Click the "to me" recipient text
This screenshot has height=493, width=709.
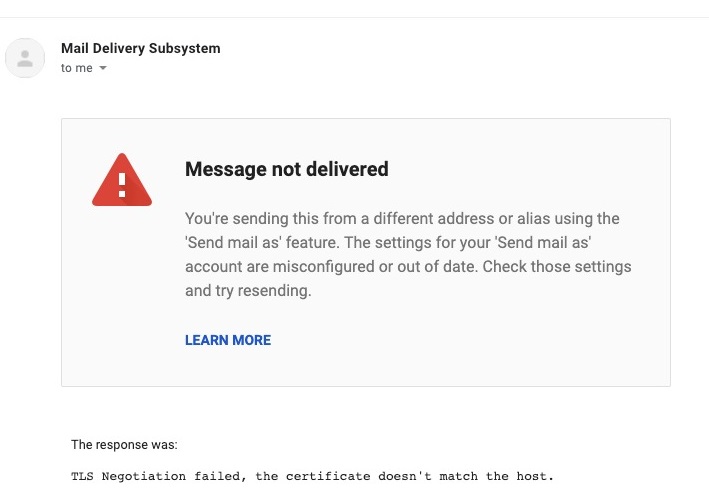pyautogui.click(x=76, y=68)
